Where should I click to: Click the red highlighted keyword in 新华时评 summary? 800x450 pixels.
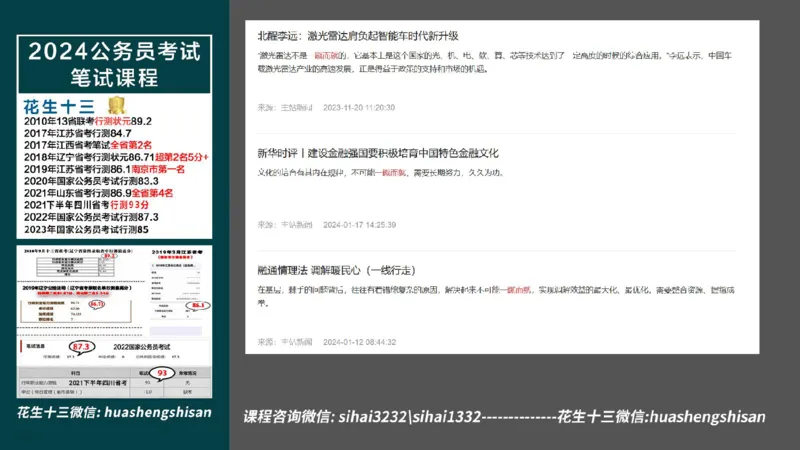[393, 173]
